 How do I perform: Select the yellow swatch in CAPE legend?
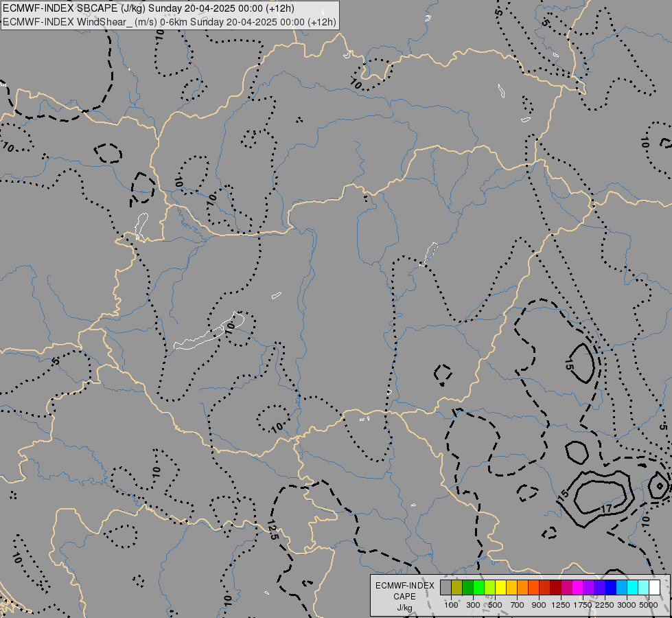(x=500, y=587)
